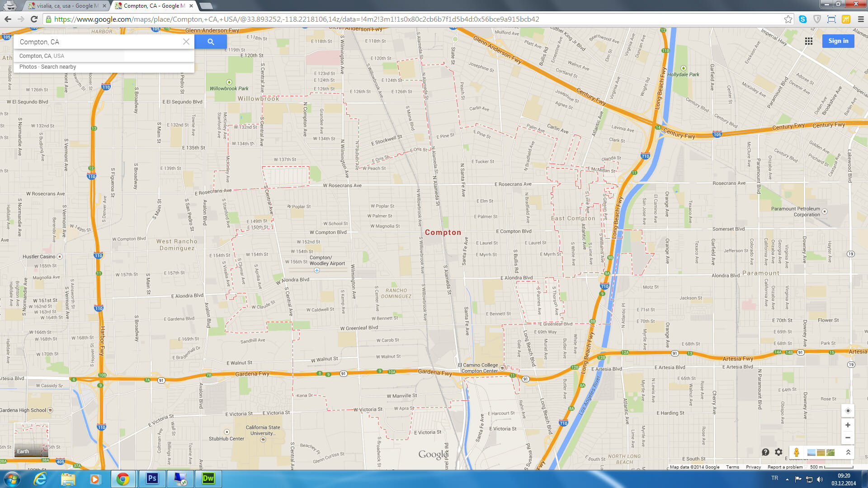The height and width of the screenshot is (488, 868).
Task: Switch to Earth view thumbnail
Action: (x=31, y=440)
